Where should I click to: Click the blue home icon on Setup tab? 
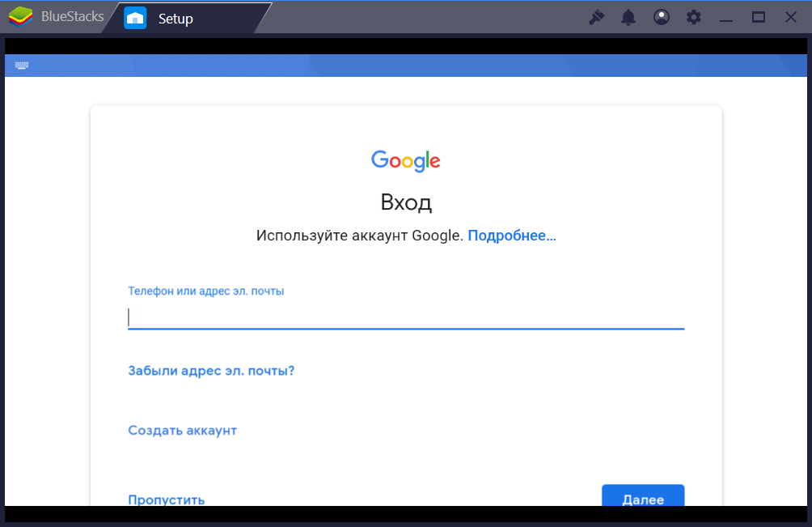point(135,18)
